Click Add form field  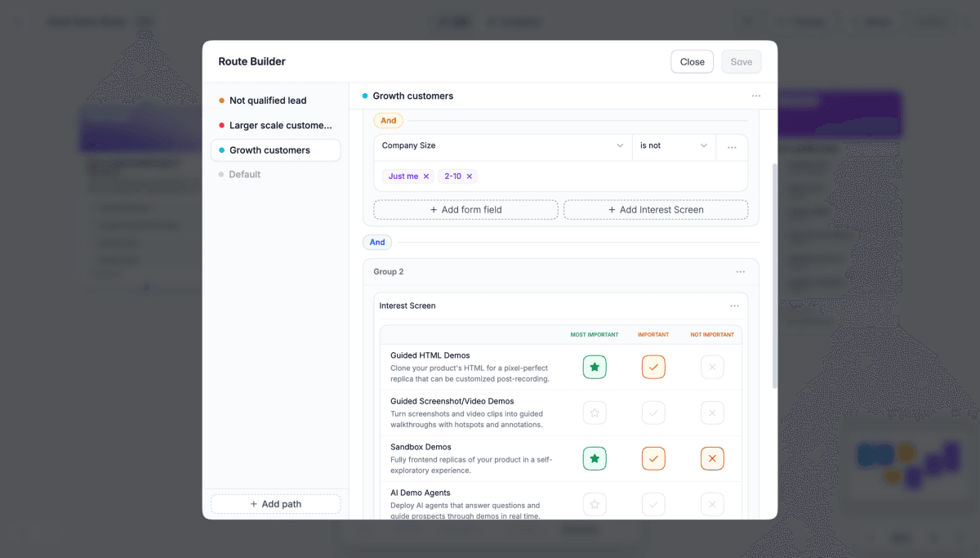(x=466, y=210)
